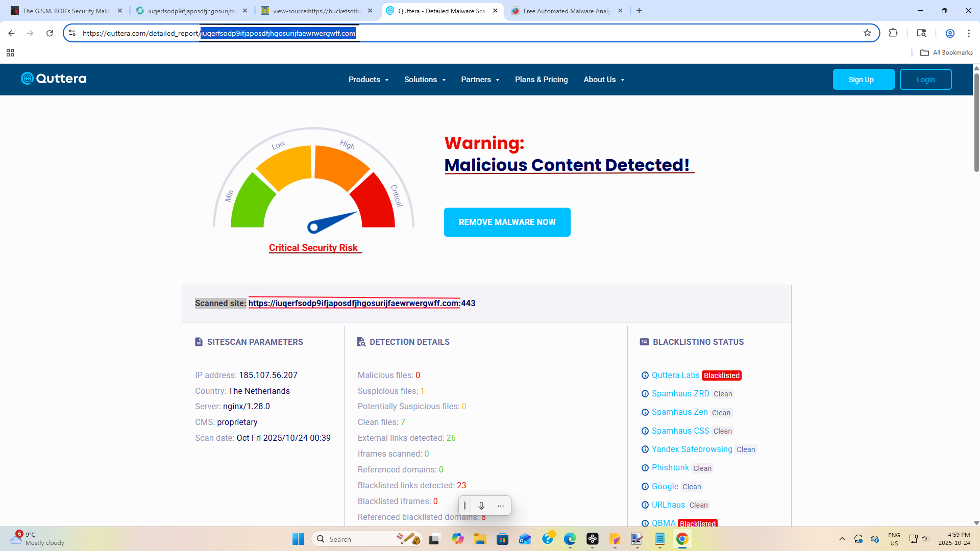The image size is (980, 551).
Task: Bookmark this page with the star icon
Action: (x=867, y=33)
